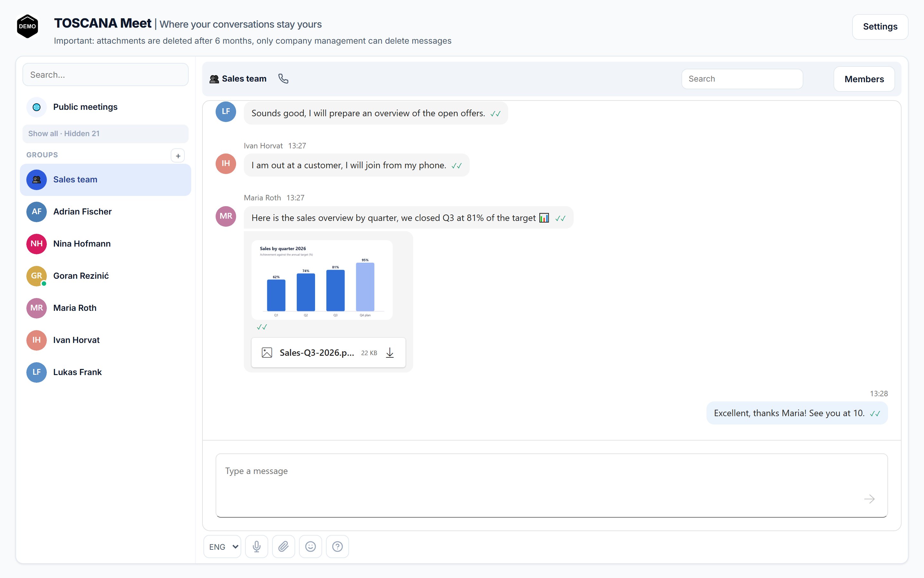This screenshot has width=924, height=578.
Task: Click the image file icon on attachment
Action: (x=267, y=353)
